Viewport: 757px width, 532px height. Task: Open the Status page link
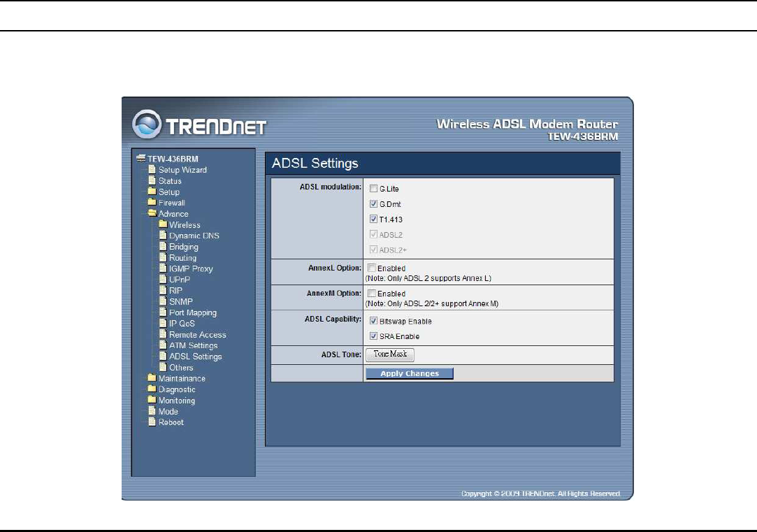click(x=170, y=181)
